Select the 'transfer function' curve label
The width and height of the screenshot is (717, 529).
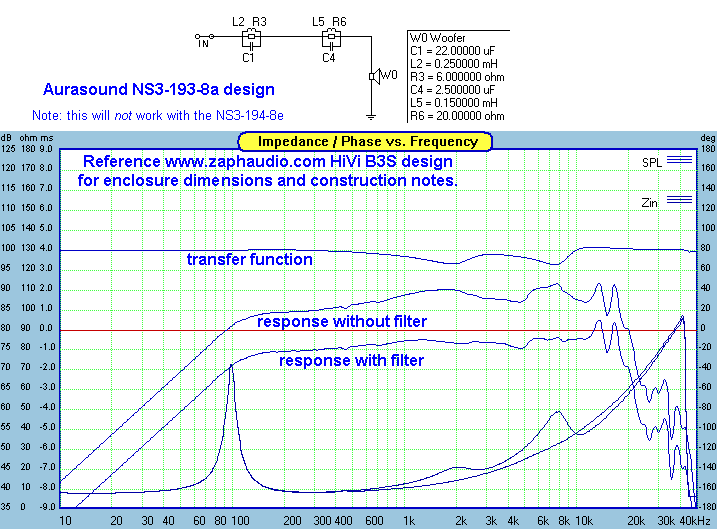(250, 259)
